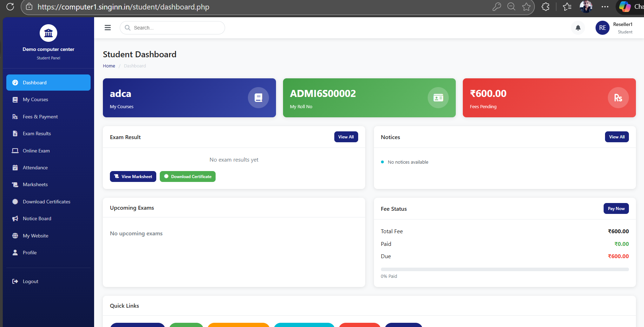Screen dimensions: 644x327
Task: Click the book icon on adca card
Action: pos(258,98)
